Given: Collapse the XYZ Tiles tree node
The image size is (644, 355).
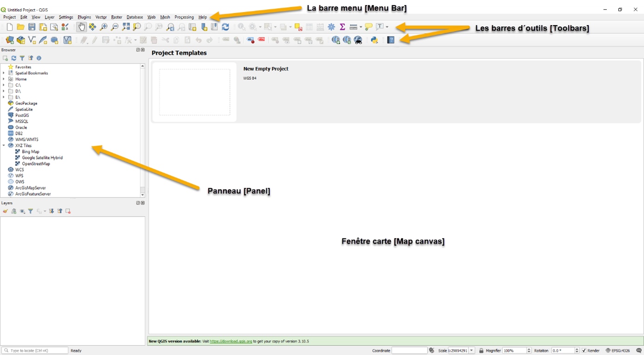Looking at the screenshot, I should pyautogui.click(x=4, y=145).
